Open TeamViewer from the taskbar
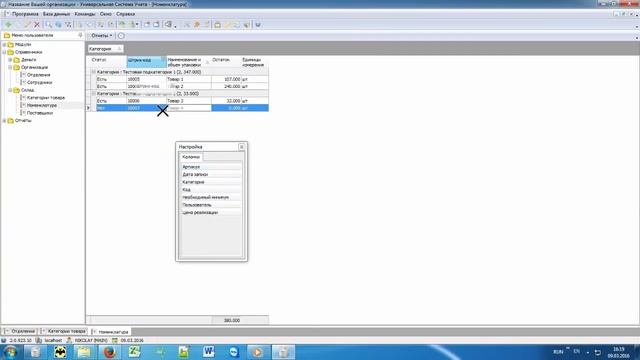Screen dimensions: 640x360 tap(234, 352)
